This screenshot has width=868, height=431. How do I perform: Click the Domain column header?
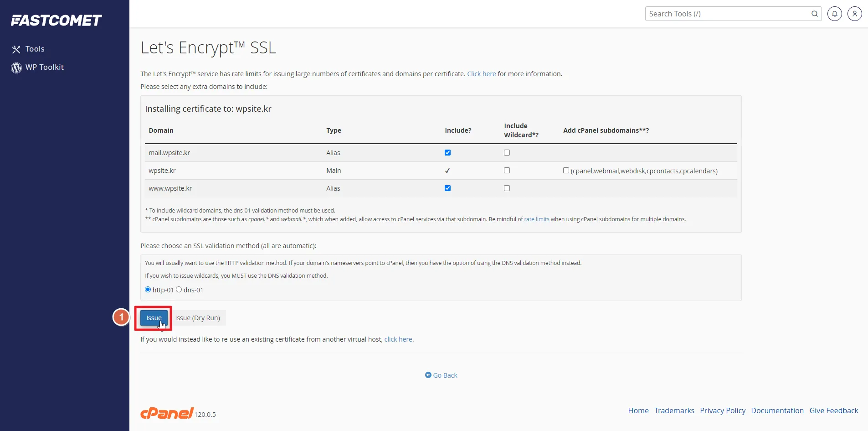[161, 130]
